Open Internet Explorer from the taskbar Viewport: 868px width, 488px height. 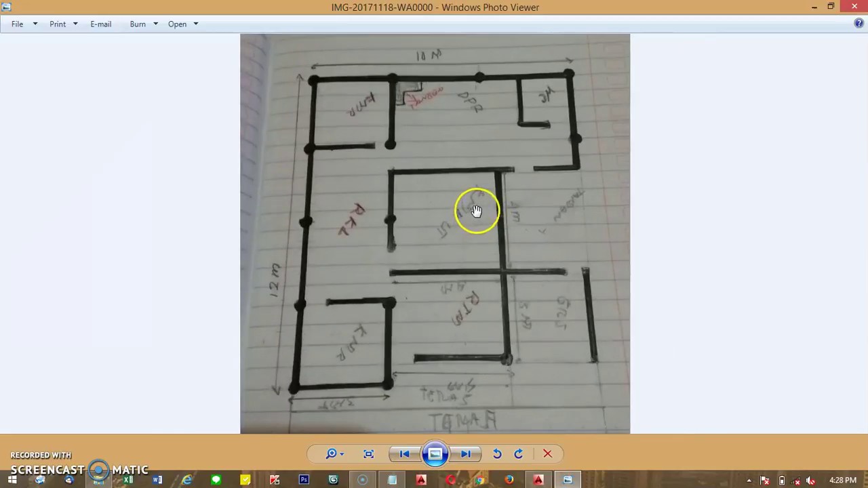tap(186, 480)
